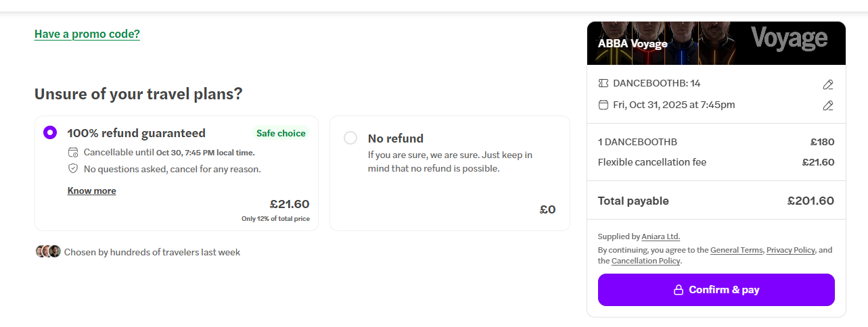Select the No refund radio button

coord(350,138)
